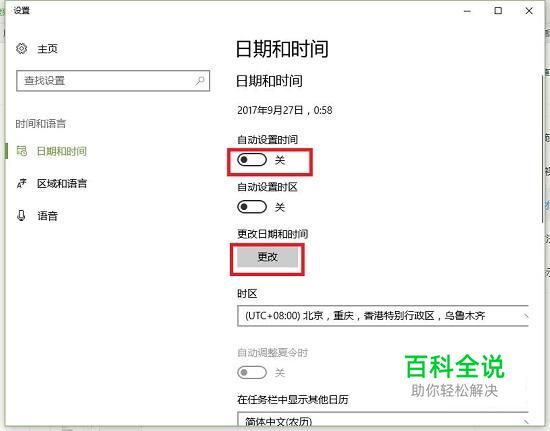Open the 时区 UTC+08:00 dropdown
This screenshot has height=431, width=550.
pyautogui.click(x=383, y=316)
